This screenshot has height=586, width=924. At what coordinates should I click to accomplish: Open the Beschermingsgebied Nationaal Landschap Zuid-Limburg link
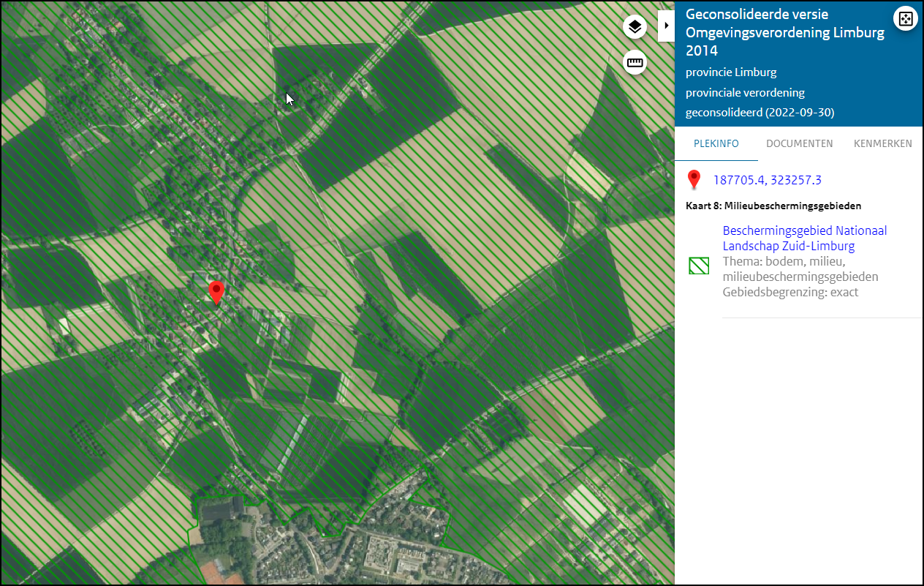804,238
